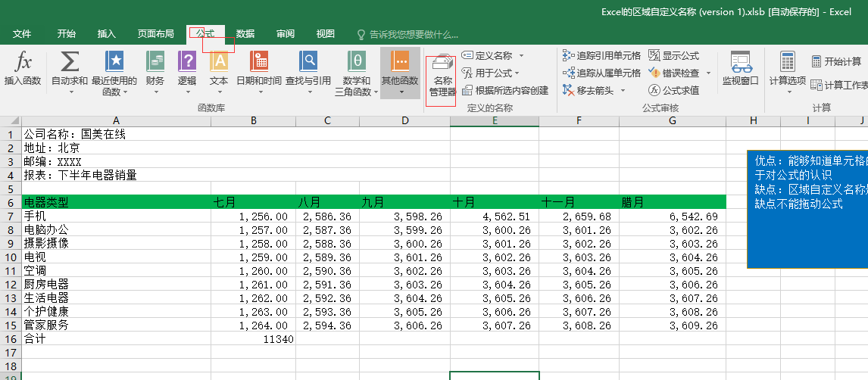Click Error Checking (错误检查)

[673, 73]
